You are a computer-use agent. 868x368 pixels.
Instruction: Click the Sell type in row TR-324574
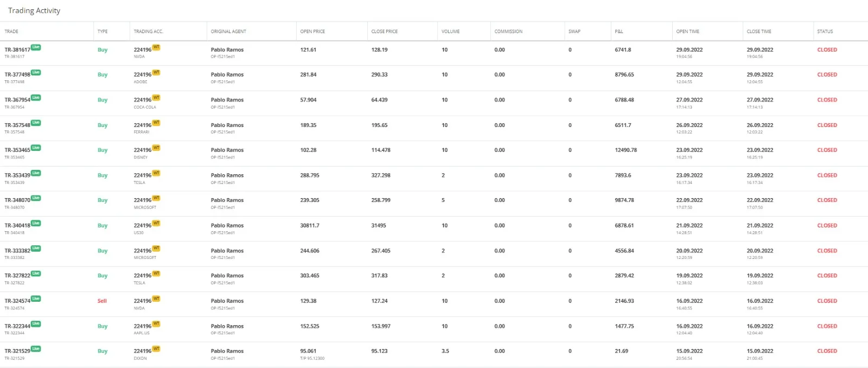point(102,301)
